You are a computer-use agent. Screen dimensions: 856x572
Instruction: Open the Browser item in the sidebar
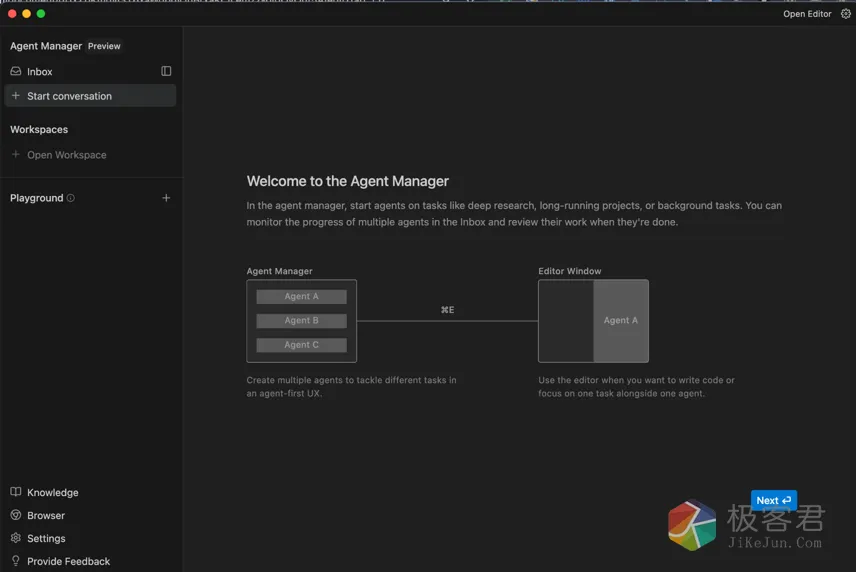[x=46, y=516]
